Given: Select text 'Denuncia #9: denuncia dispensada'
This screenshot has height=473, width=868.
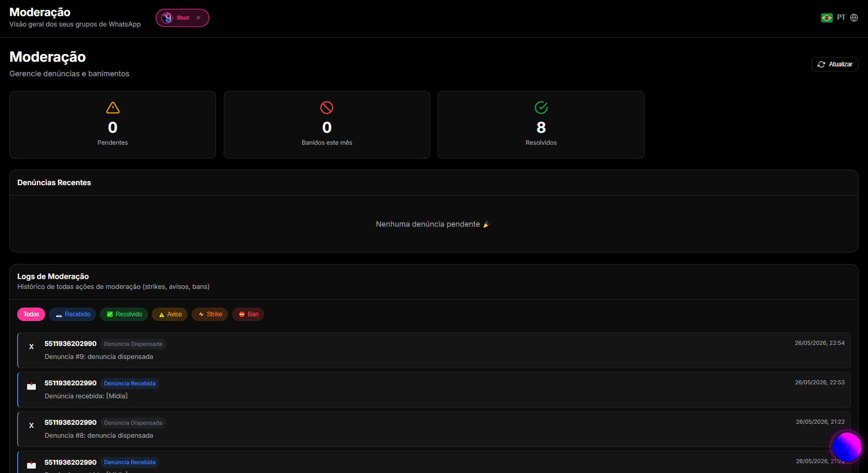Looking at the screenshot, I should click(99, 357).
